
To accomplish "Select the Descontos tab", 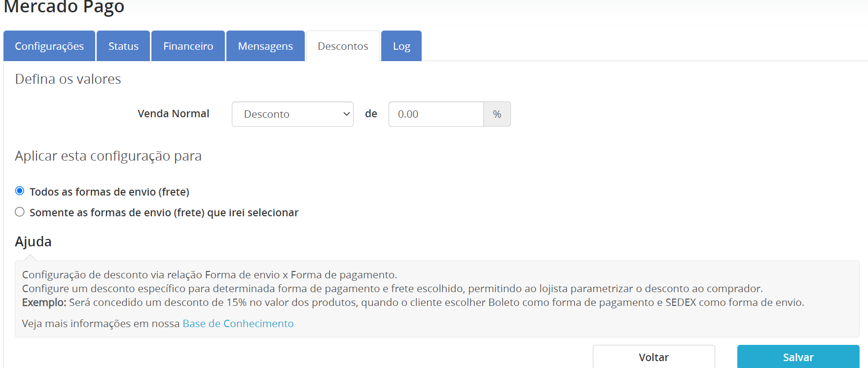I will (343, 46).
